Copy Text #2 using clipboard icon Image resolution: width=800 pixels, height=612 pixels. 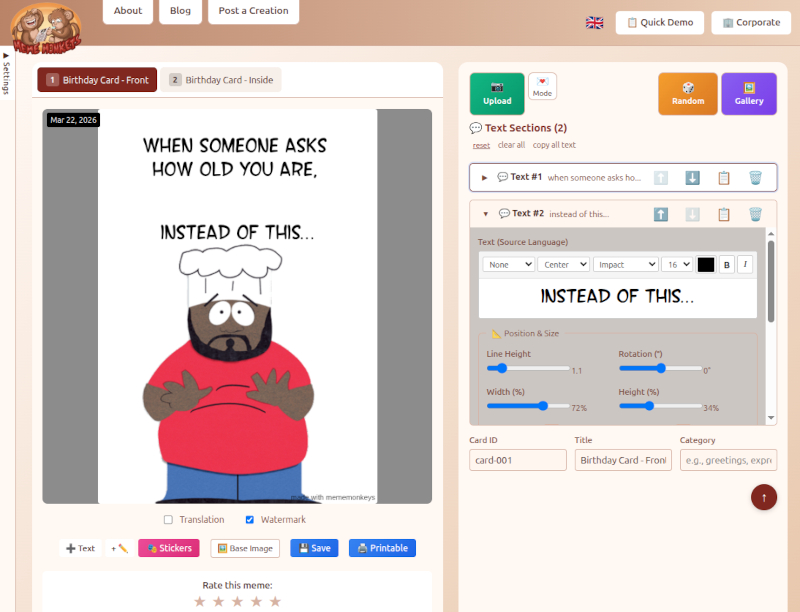pyautogui.click(x=724, y=214)
